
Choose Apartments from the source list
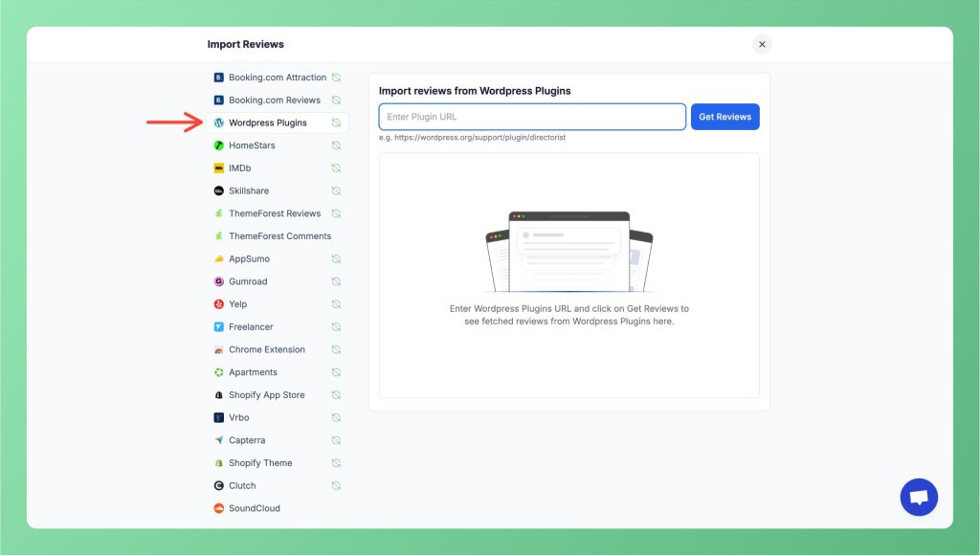coord(278,372)
